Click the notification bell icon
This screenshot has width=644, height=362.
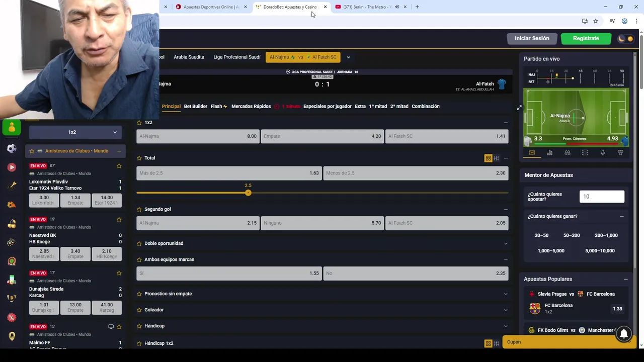pos(623,333)
